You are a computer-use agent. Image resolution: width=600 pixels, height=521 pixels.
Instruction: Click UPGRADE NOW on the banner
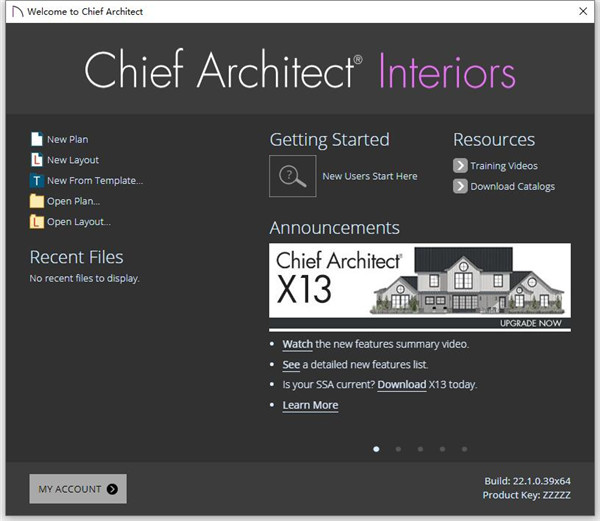531,323
